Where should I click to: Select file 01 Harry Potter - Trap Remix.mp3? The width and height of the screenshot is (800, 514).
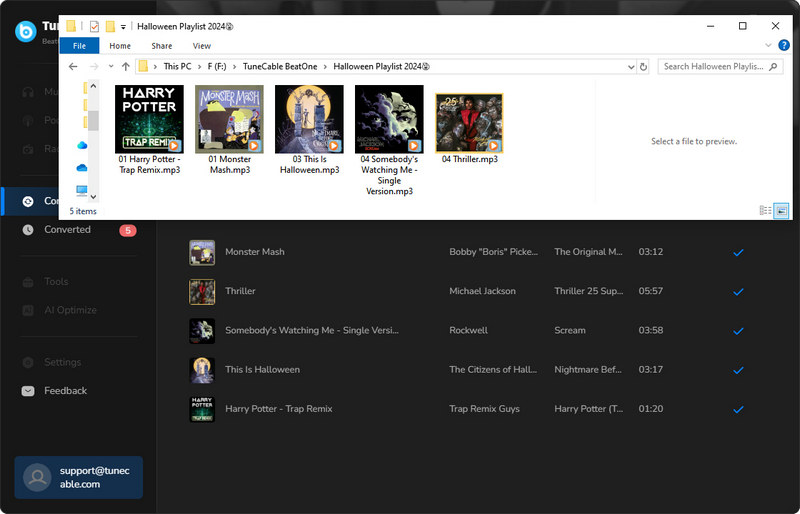pos(149,130)
